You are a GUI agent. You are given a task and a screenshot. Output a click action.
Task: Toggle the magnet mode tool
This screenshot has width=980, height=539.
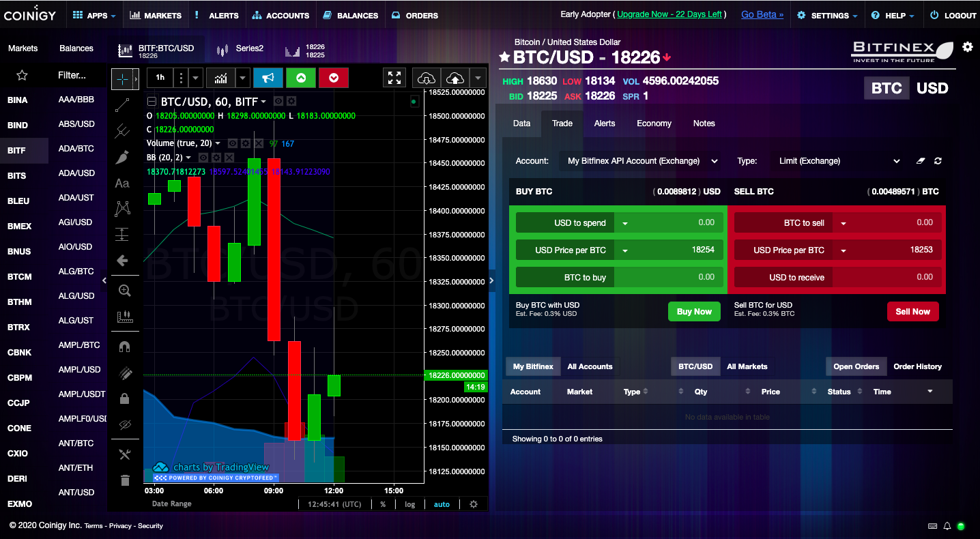(124, 347)
